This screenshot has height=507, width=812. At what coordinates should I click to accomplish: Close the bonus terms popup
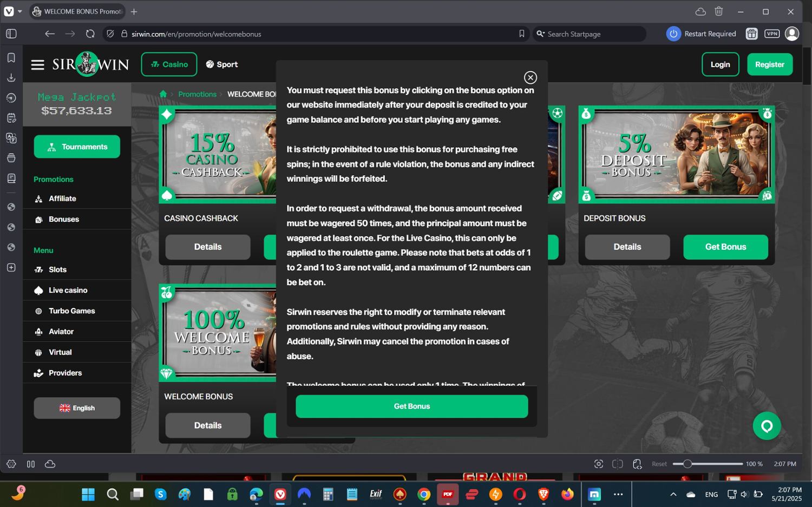pos(530,77)
